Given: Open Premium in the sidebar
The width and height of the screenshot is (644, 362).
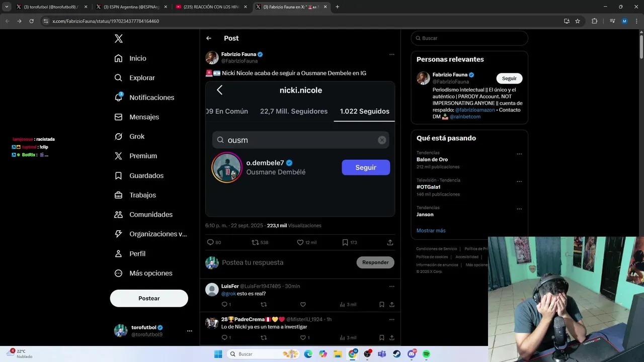Looking at the screenshot, I should click(135, 156).
